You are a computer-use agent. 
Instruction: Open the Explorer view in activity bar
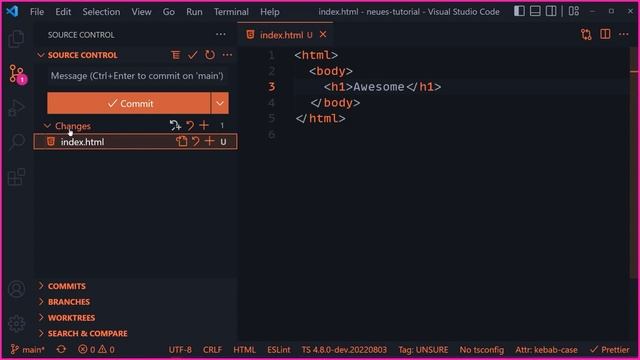point(16,39)
